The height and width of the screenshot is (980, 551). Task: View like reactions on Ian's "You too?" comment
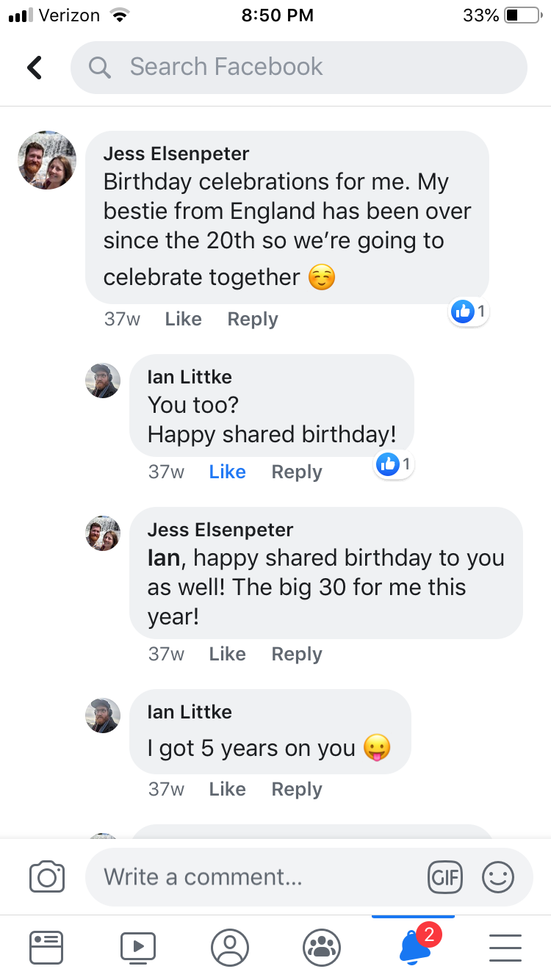[394, 464]
